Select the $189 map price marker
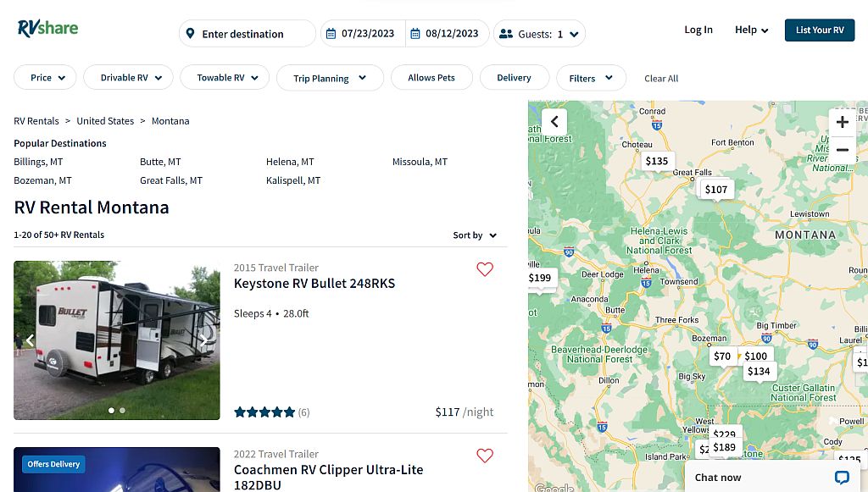The width and height of the screenshot is (868, 492). (724, 446)
